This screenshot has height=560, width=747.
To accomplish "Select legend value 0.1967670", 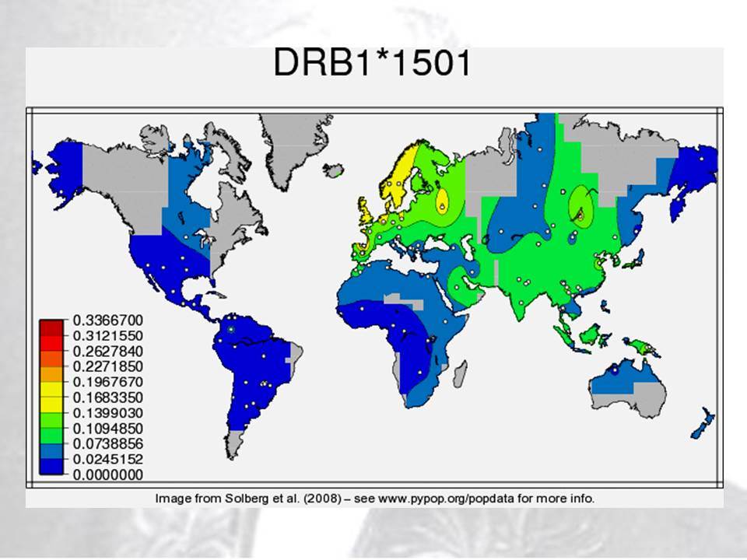I will 107,382.
